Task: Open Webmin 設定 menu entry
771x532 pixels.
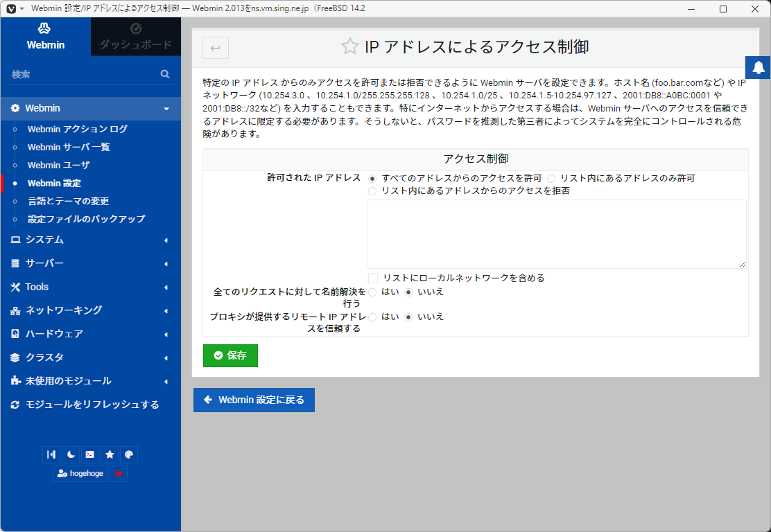Action: tap(54, 184)
